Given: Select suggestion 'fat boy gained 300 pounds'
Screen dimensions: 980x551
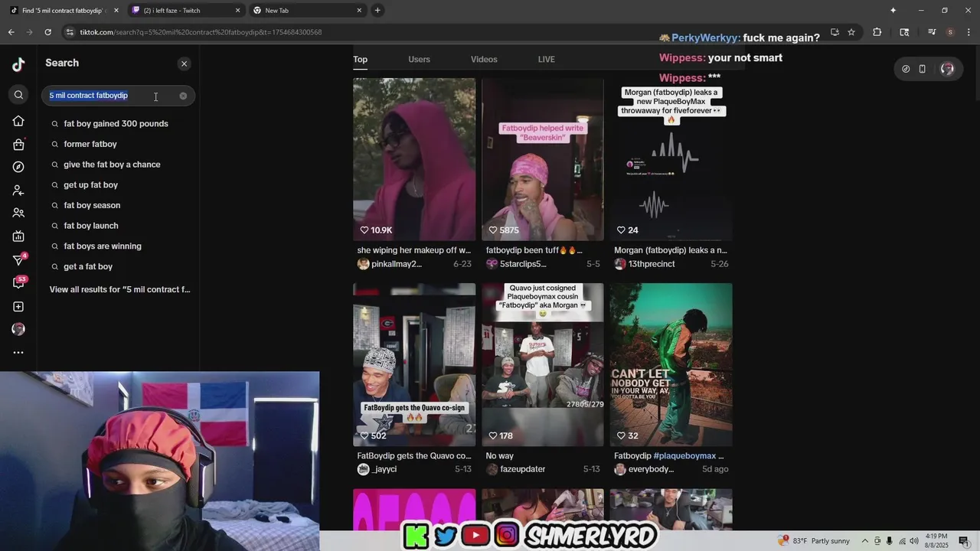Looking at the screenshot, I should pos(116,123).
